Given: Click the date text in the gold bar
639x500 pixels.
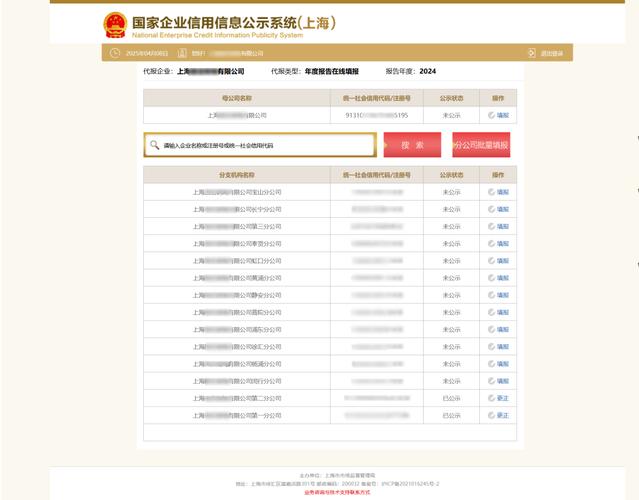Looking at the screenshot, I should (x=147, y=53).
